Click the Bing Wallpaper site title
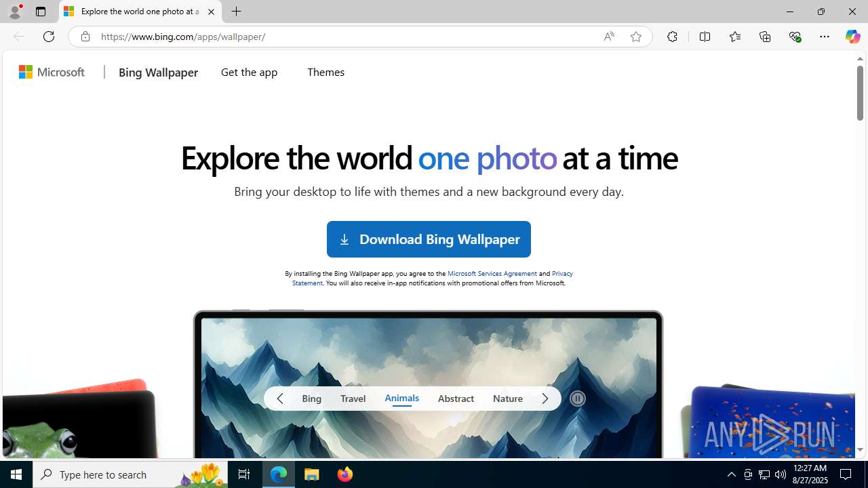 (x=158, y=73)
